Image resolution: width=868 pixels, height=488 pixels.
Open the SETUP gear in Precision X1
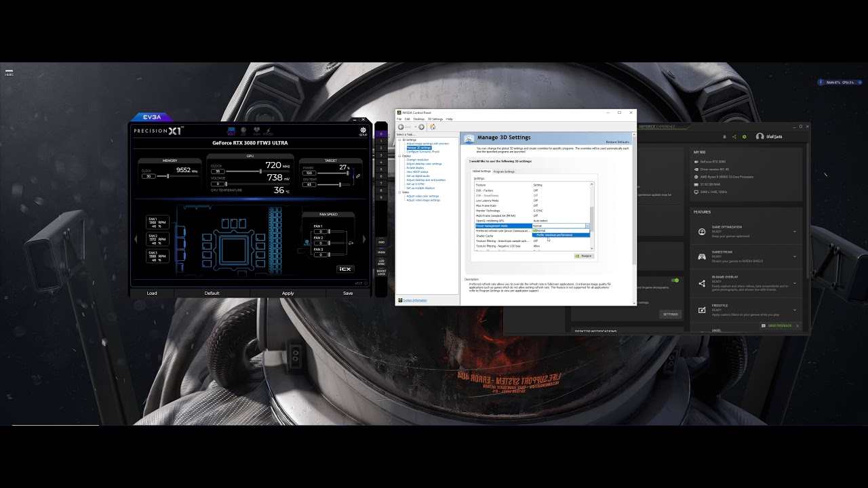click(x=363, y=130)
